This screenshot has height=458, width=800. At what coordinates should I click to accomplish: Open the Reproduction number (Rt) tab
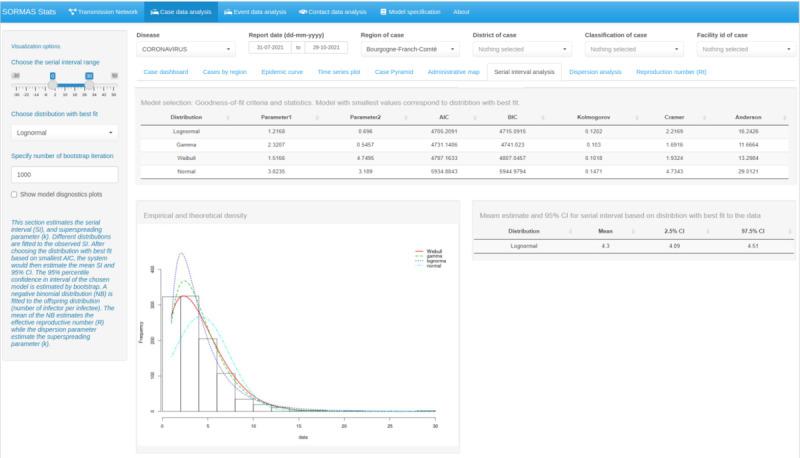[x=671, y=72]
